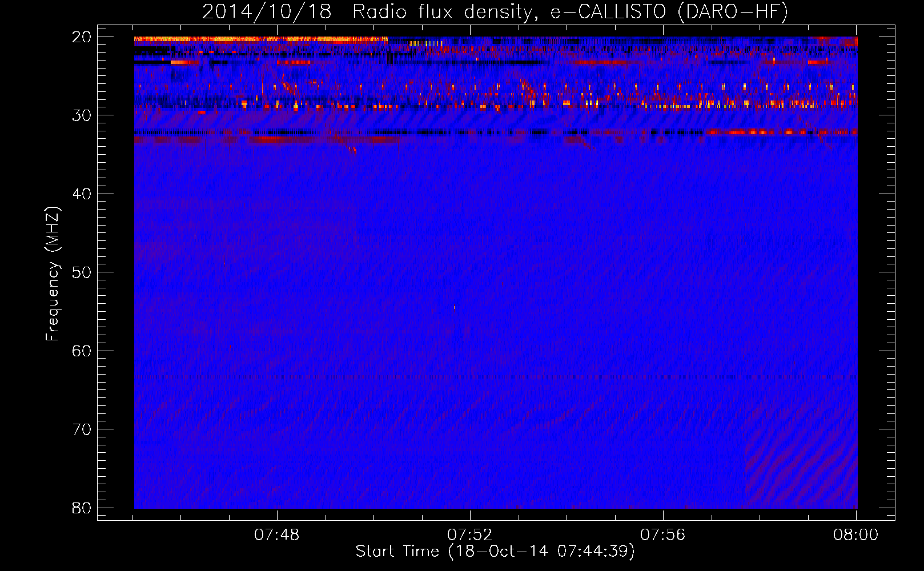This screenshot has height=571, width=924.
Task: Click the 08:00 time axis label
Action: (855, 535)
